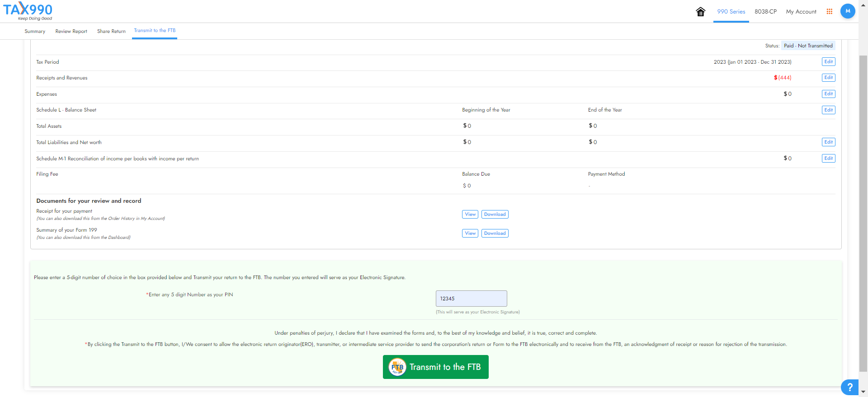Image resolution: width=868 pixels, height=397 pixels.
Task: Open the 990 Series menu
Action: (731, 12)
